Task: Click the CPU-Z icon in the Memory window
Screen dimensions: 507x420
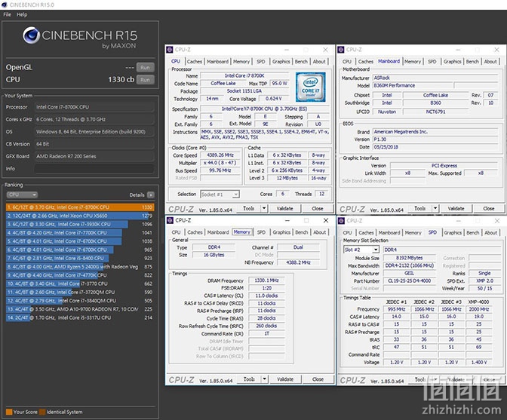Action: click(170, 220)
